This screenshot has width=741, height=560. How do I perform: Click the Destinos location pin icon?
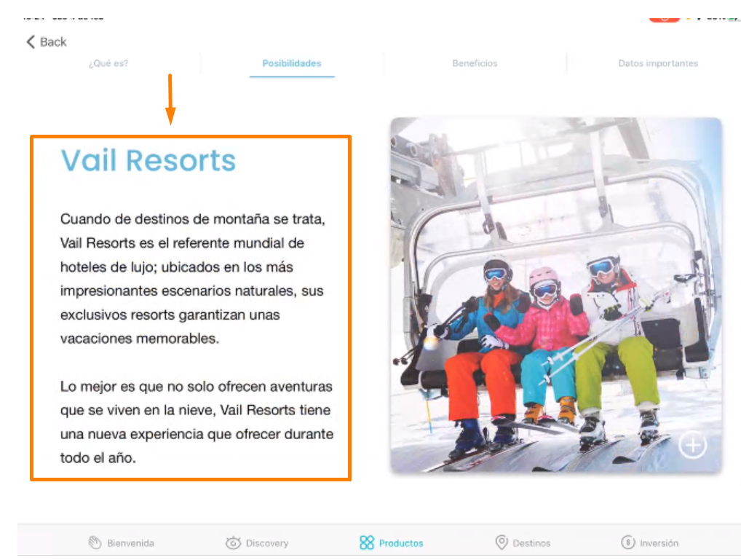502,542
